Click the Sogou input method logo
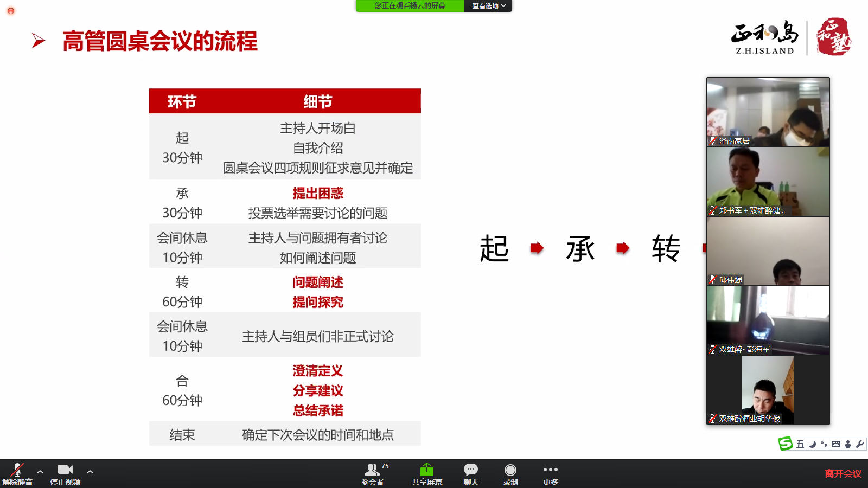 (786, 444)
